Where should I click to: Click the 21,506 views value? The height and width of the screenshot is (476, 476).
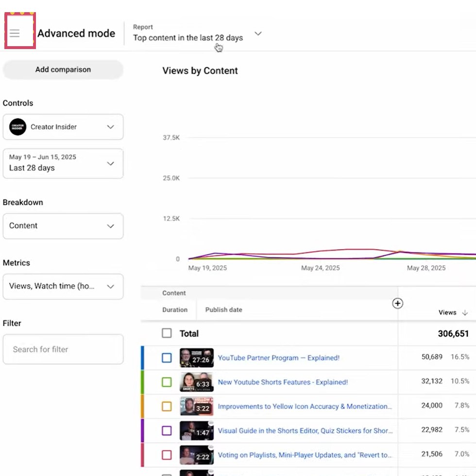point(432,454)
